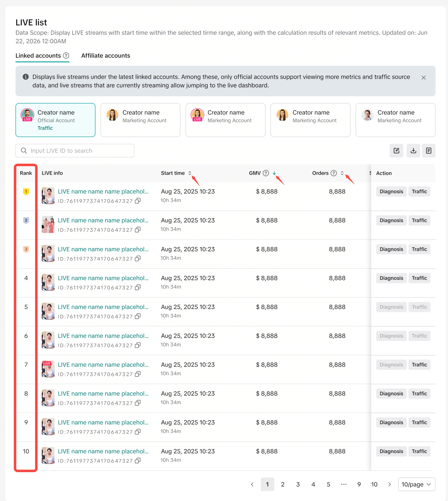The height and width of the screenshot is (501, 448).
Task: Click the download icon above the table
Action: point(413,151)
